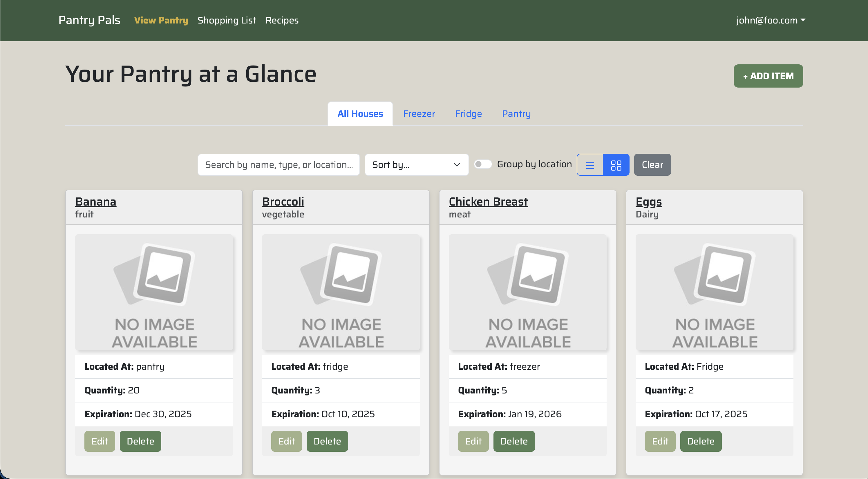Select the Pantry tab
This screenshot has width=868, height=479.
click(x=516, y=114)
